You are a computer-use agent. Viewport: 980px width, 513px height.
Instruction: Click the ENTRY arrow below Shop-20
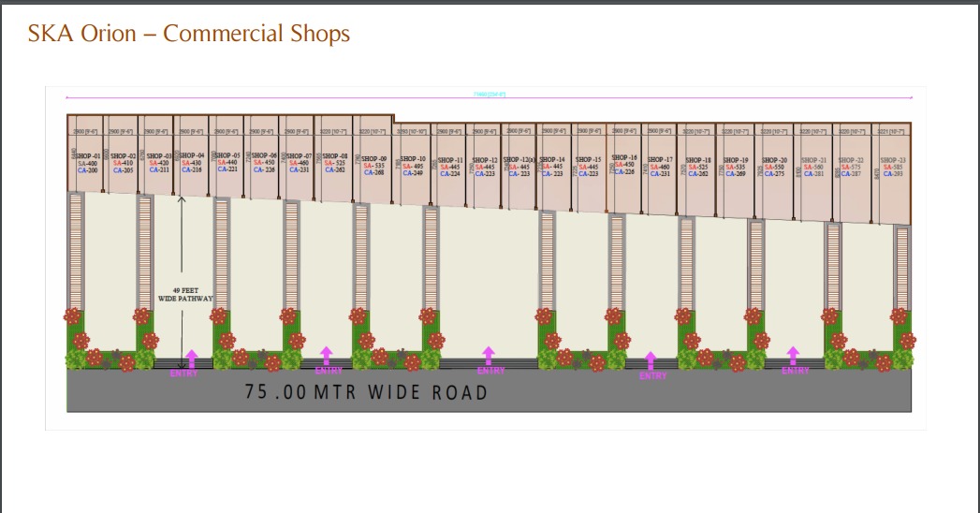tap(793, 356)
